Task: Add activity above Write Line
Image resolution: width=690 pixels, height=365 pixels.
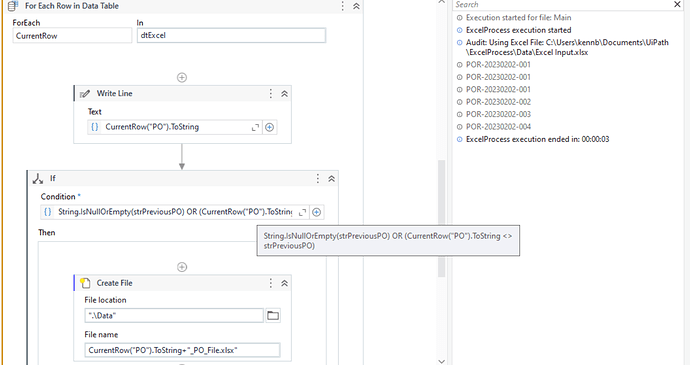Action: (182, 77)
